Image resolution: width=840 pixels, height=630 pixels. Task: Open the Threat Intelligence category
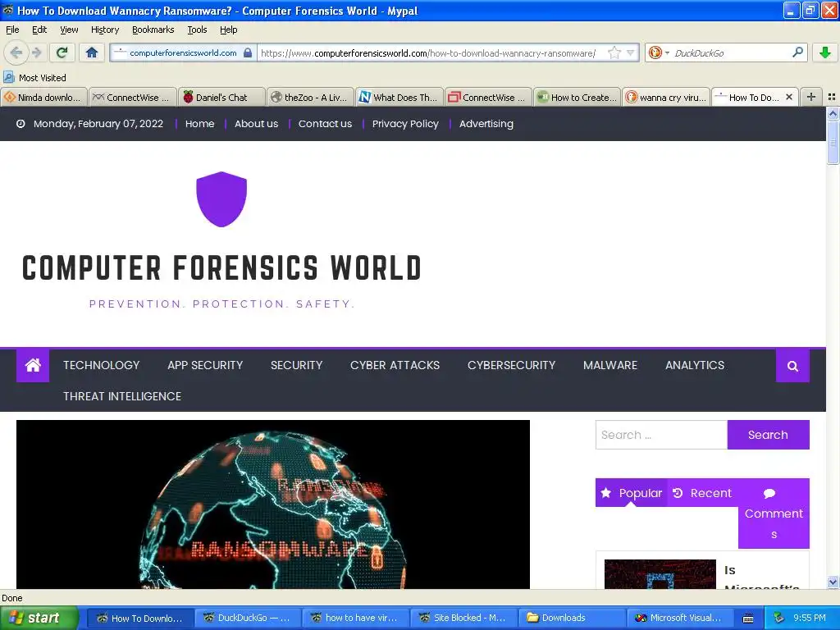(x=122, y=396)
